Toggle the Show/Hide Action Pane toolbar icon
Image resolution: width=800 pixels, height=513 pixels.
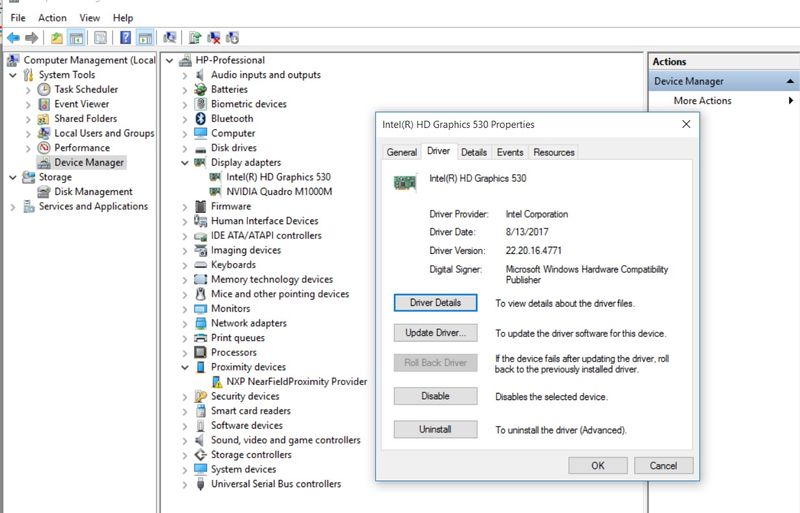(x=145, y=38)
